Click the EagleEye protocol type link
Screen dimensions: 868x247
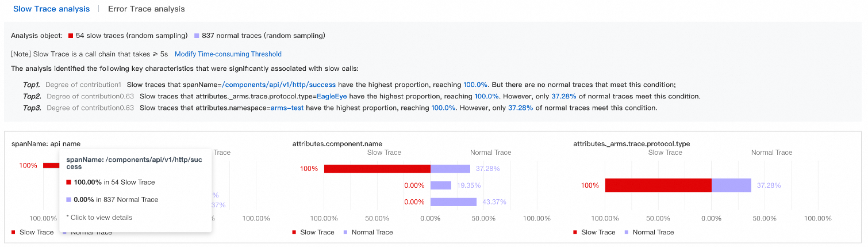[x=332, y=96]
